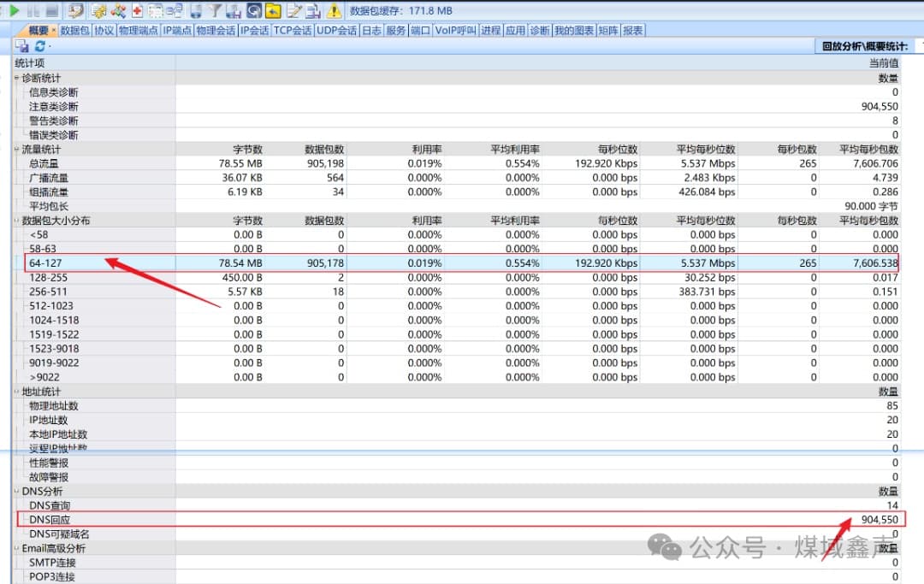Click the yellow folder back-arrow toolbar icon
The image size is (924, 584).
tap(273, 10)
